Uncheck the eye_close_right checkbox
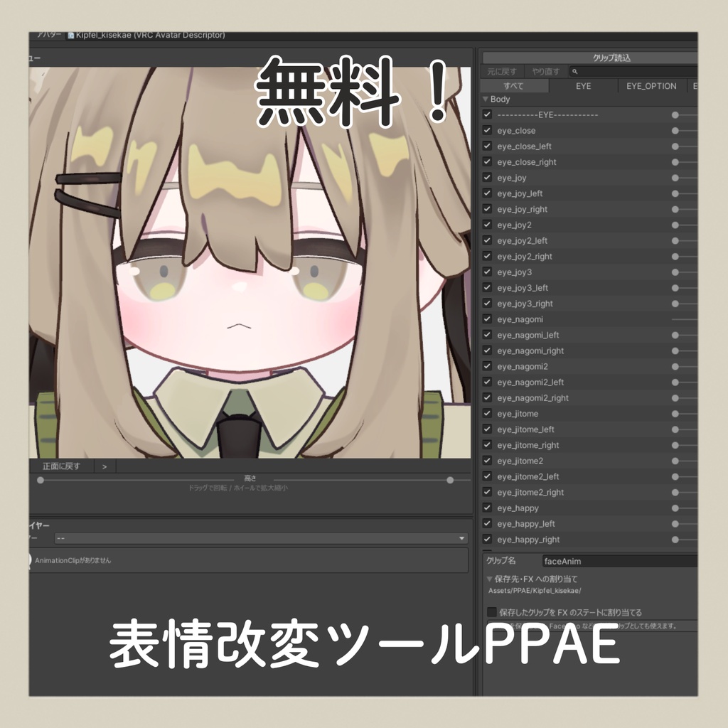The height and width of the screenshot is (728, 728). click(487, 161)
